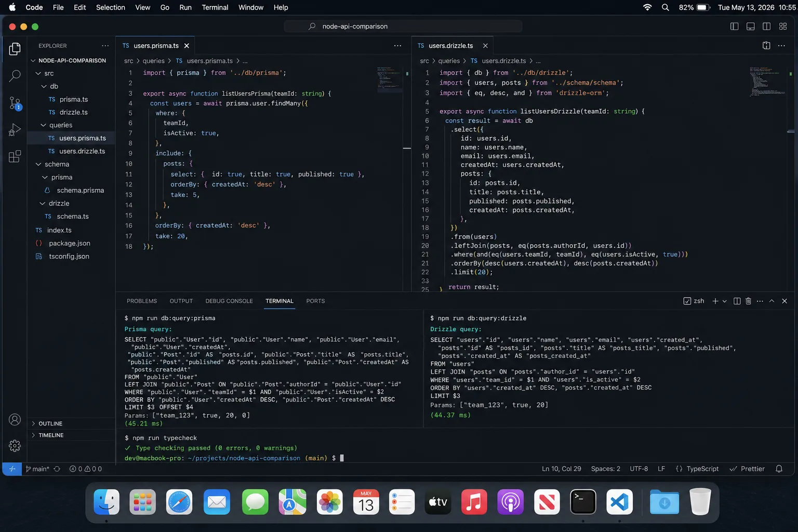Click the users.prisma.ts editor minimap
This screenshot has width=798, height=532.
(390, 79)
